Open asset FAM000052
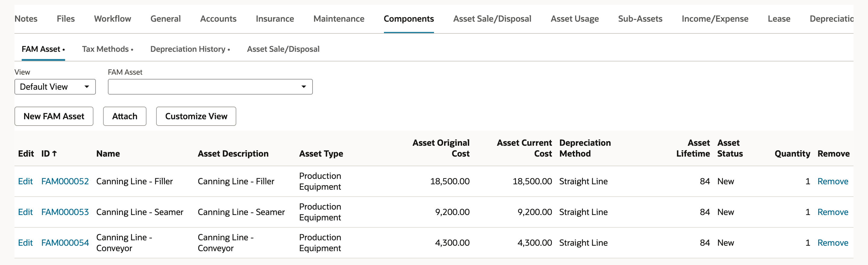This screenshot has width=868, height=265. tap(65, 181)
